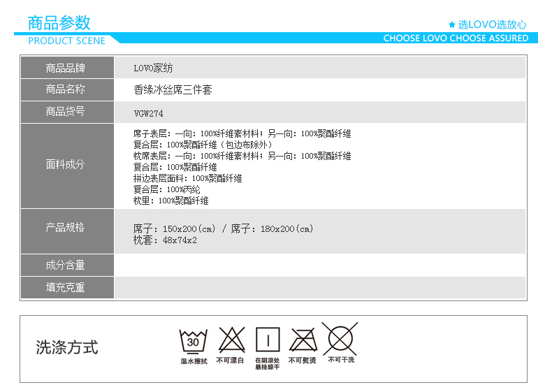Screen dimensions: 552x392
Task: Click the 30-degree wash tub icon
Action: 194,341
